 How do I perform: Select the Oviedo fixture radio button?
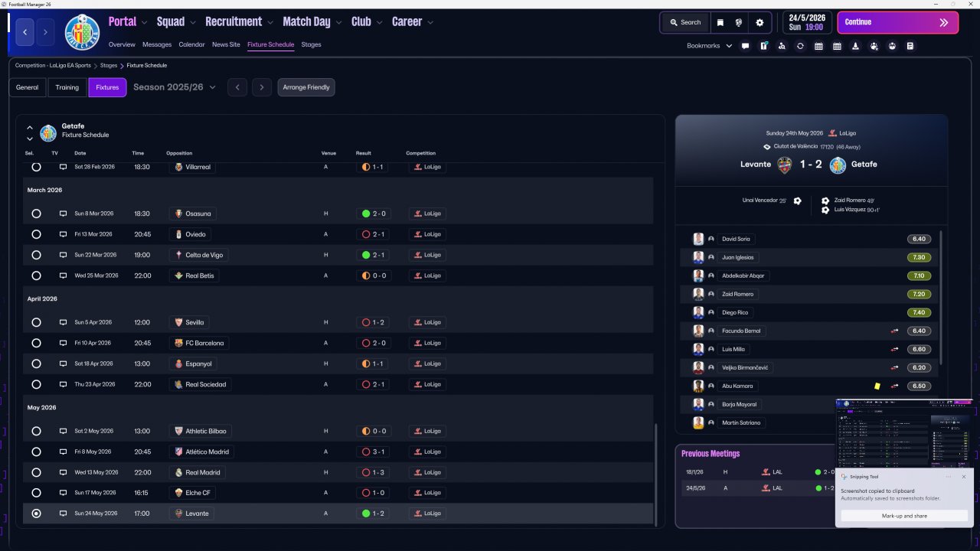(x=36, y=234)
